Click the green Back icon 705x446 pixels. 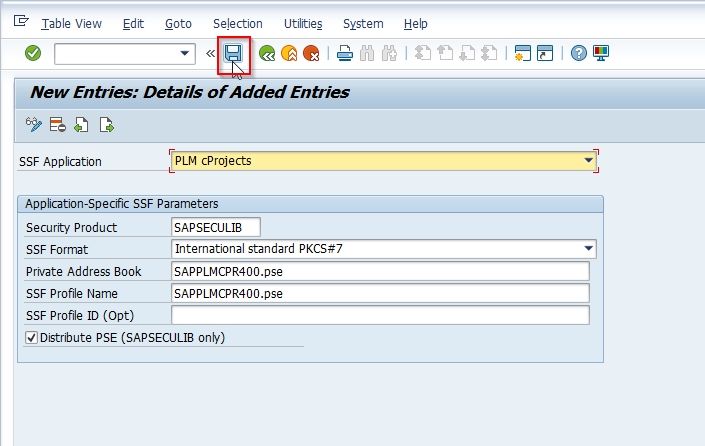point(267,54)
